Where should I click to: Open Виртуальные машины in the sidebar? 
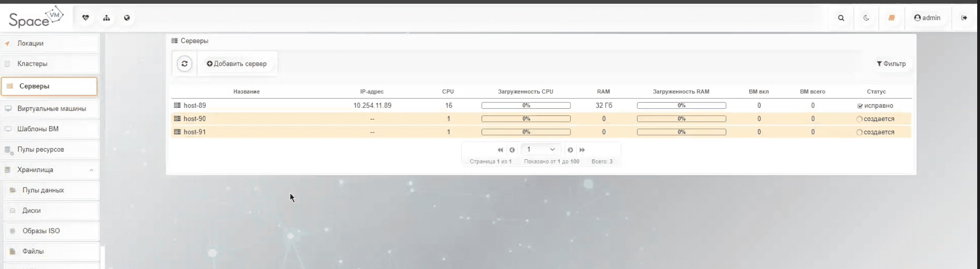point(51,108)
